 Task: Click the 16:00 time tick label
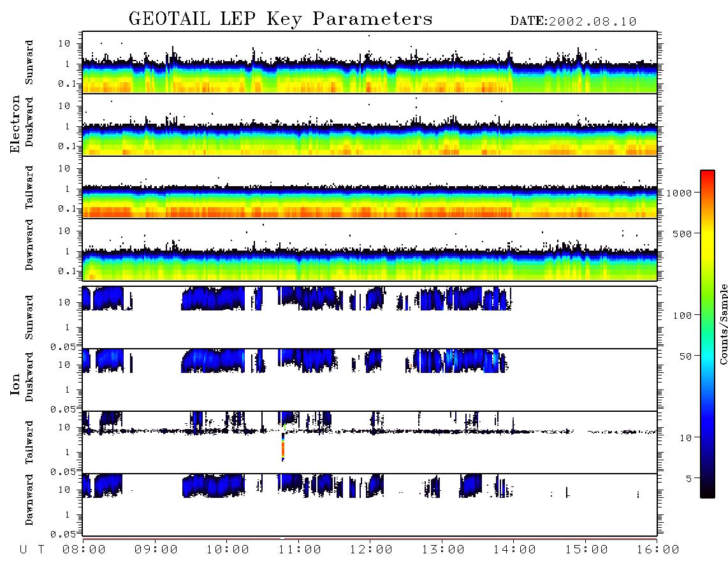coord(658,550)
